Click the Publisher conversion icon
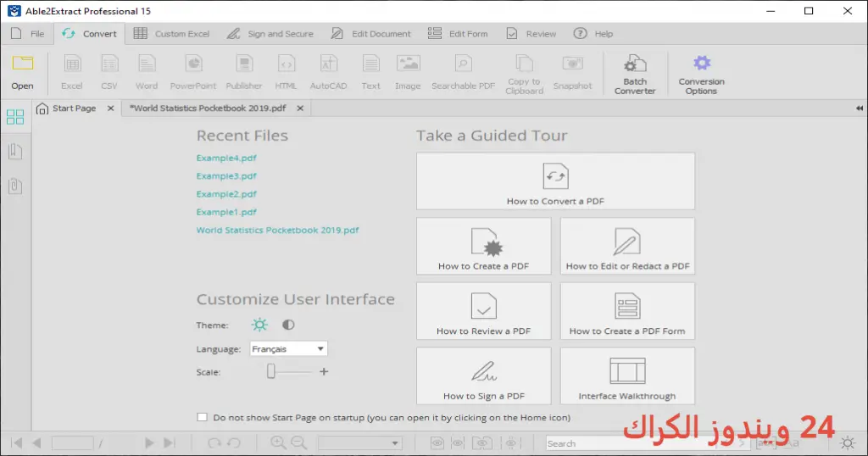 click(244, 64)
